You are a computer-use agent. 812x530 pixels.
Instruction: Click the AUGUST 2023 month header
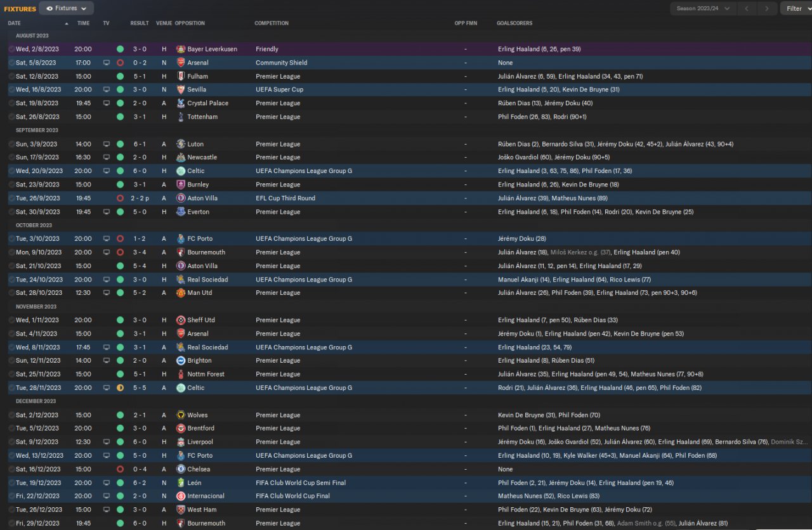tap(32, 36)
